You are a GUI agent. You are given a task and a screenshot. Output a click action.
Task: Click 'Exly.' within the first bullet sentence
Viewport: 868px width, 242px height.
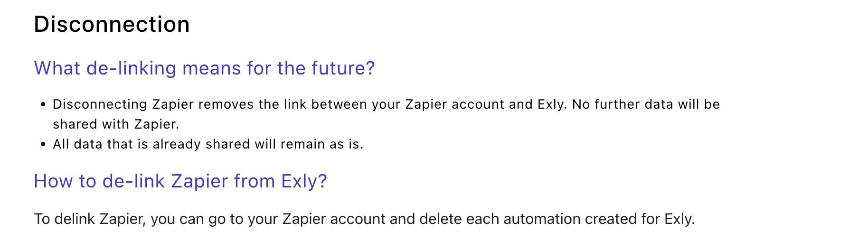[x=552, y=104]
